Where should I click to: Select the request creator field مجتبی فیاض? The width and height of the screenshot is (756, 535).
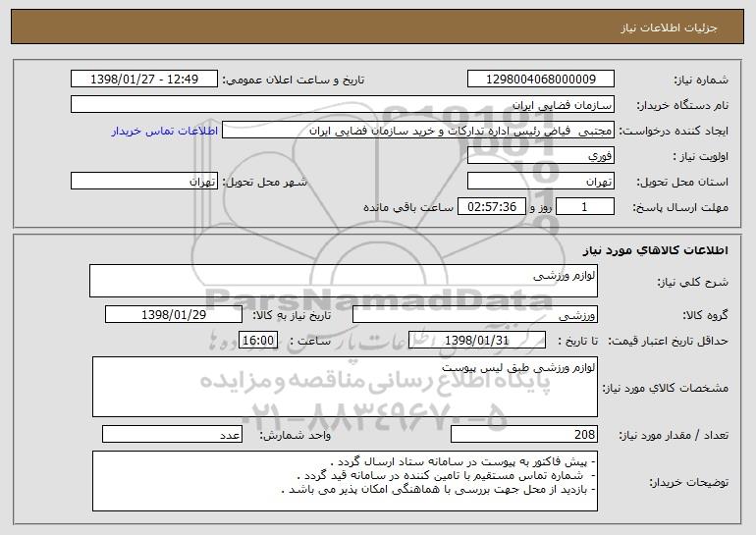[418, 131]
